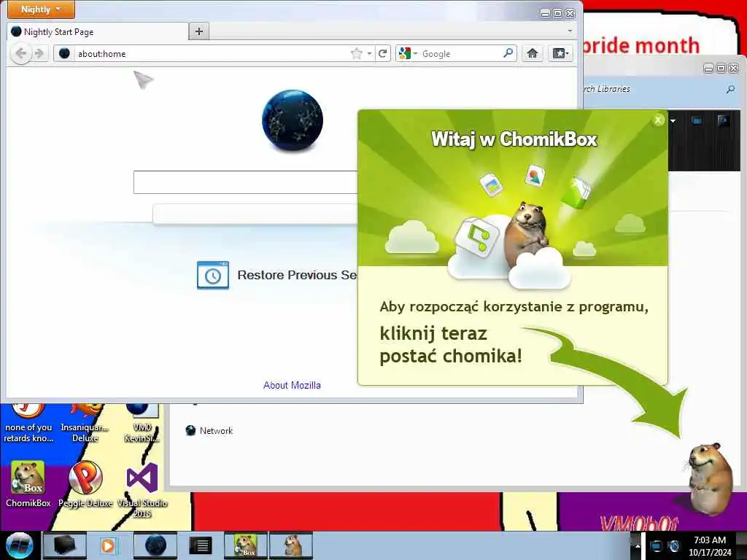Maximize the Libraries Explorer window
Screen dimensions: 747x560
click(721, 69)
